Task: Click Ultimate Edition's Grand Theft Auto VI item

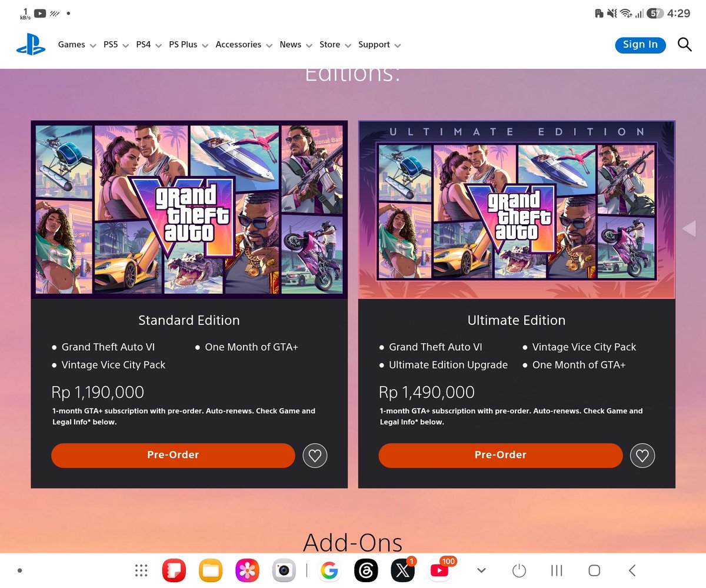Action: click(435, 347)
